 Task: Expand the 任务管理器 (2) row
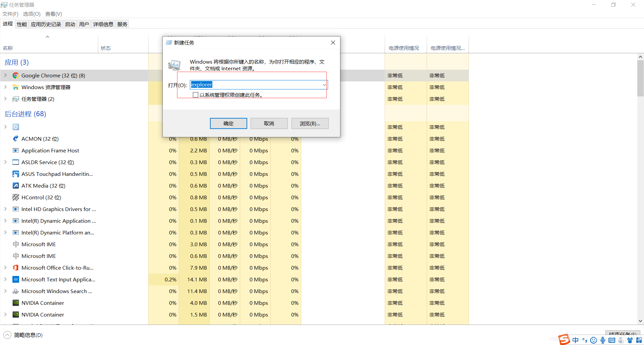(5, 99)
